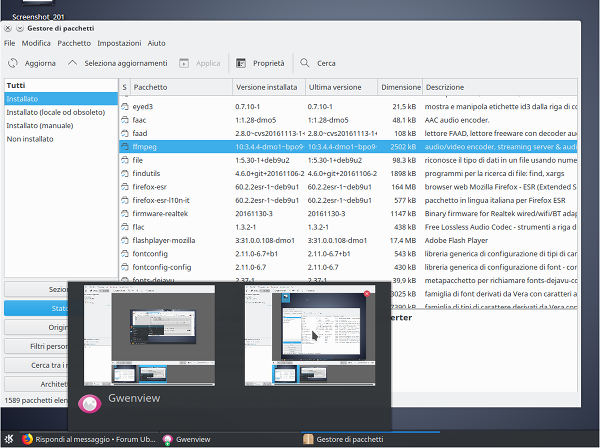600x448 pixels.
Task: Click the Aggiorna refresh icon
Action: coord(13,63)
